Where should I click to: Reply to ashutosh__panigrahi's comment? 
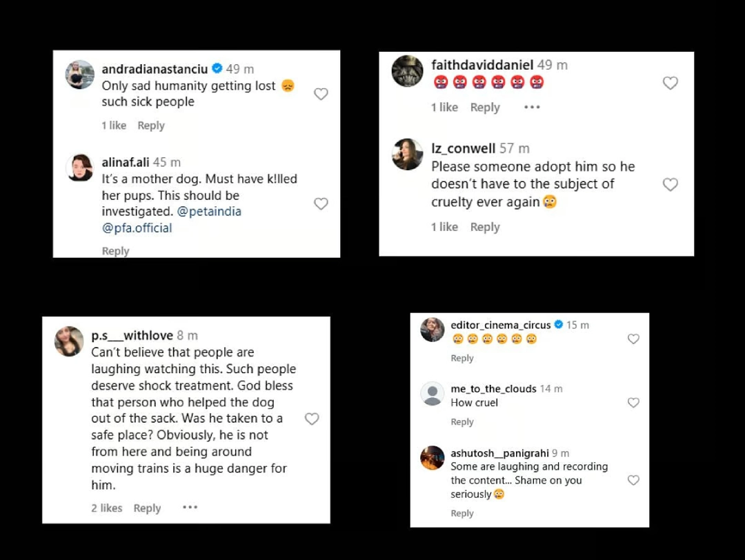pyautogui.click(x=462, y=513)
